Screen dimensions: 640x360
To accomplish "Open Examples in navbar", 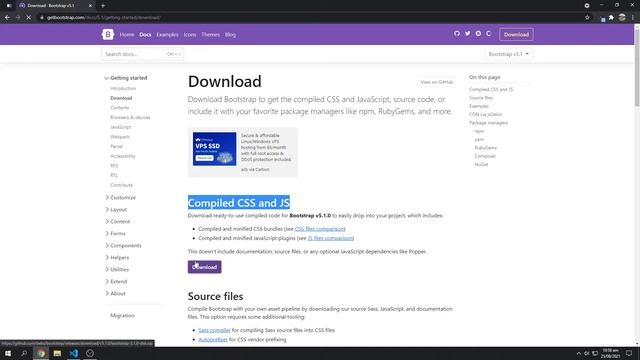I will pyautogui.click(x=167, y=35).
